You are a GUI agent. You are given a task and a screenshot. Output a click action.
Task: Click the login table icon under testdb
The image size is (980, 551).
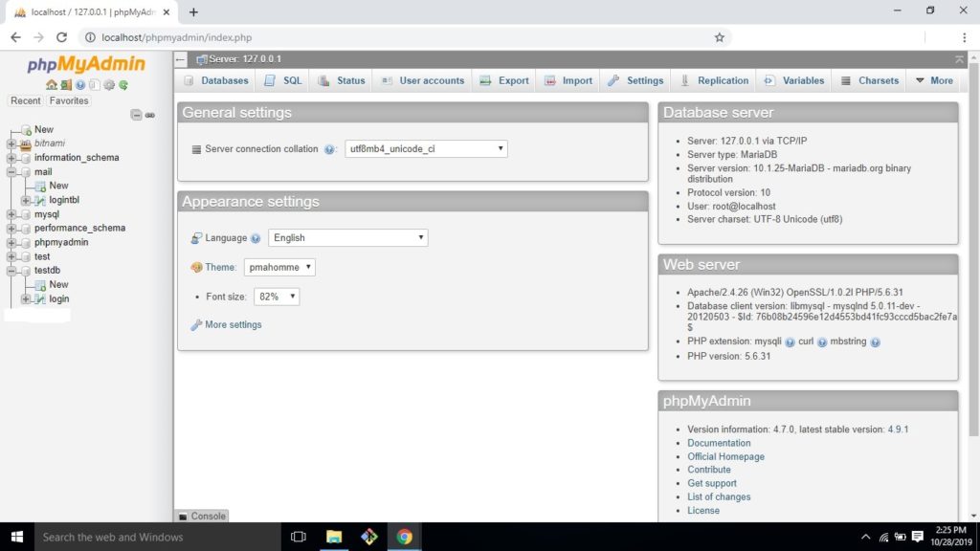click(x=40, y=299)
